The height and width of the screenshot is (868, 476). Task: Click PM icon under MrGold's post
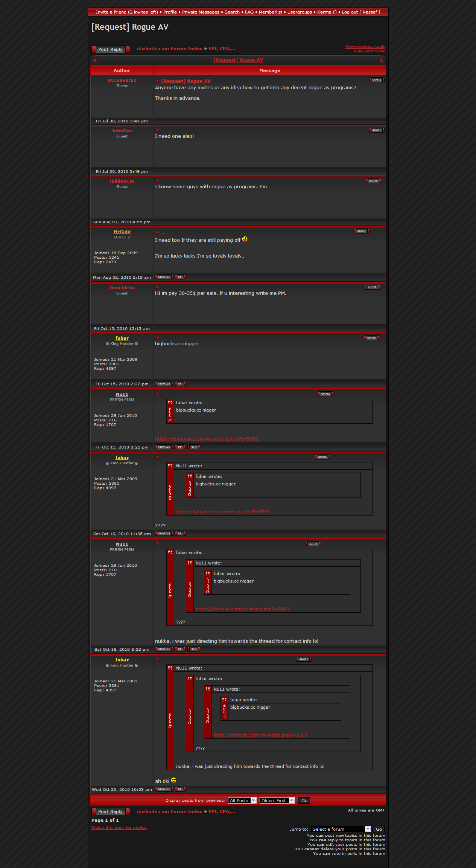coord(180,277)
